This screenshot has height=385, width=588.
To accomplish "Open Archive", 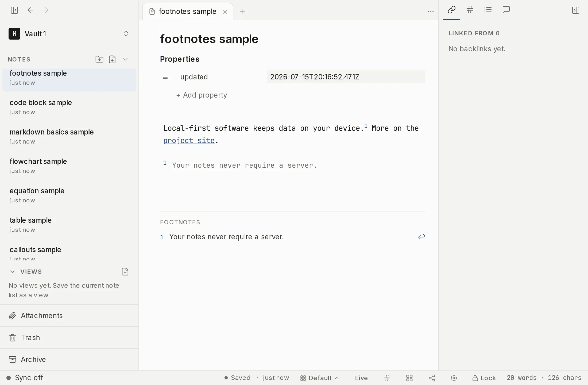I will coord(69,359).
